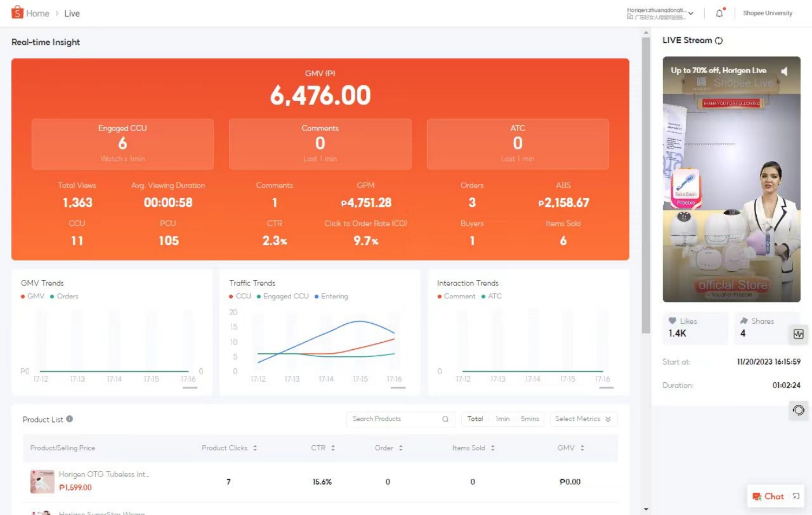Click the Horigen OTG Tubeless Int.. product name
This screenshot has height=515, width=812.
[104, 474]
